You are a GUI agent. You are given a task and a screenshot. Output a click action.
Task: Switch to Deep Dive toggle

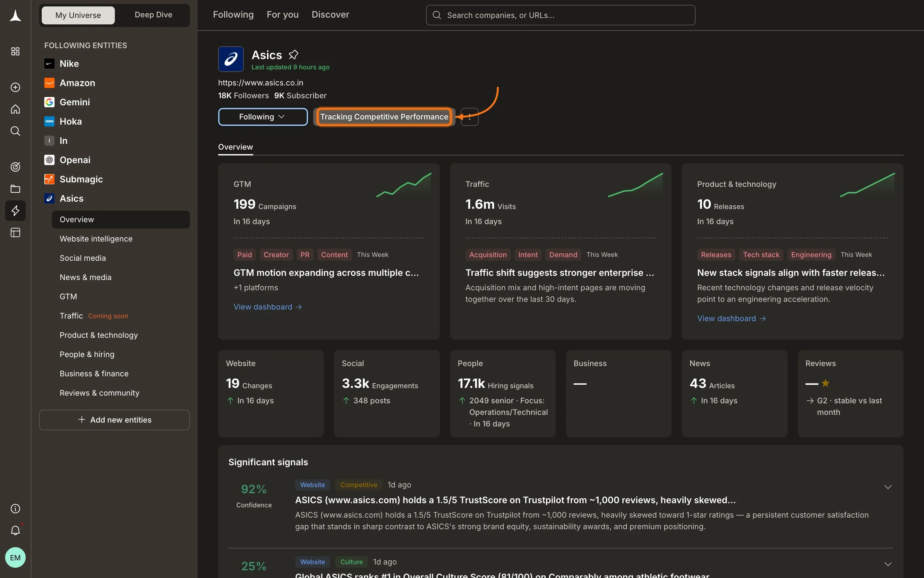(153, 15)
